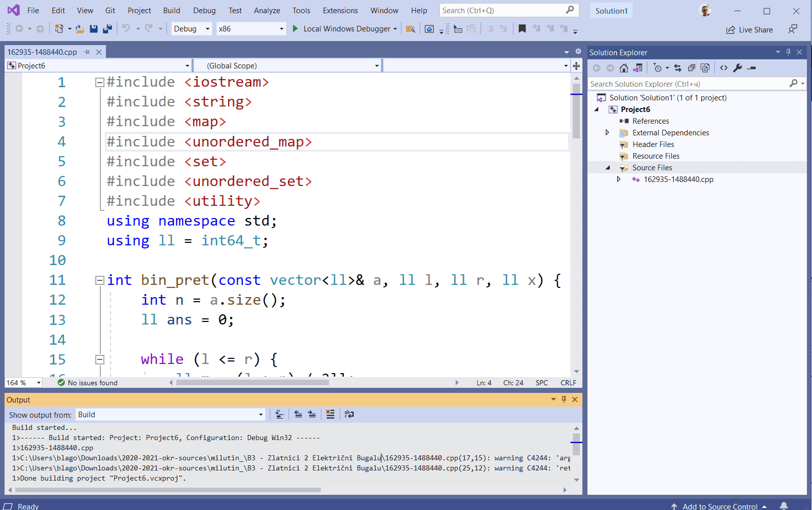This screenshot has width=812, height=510.
Task: Click the Live Share button
Action: [x=750, y=30]
